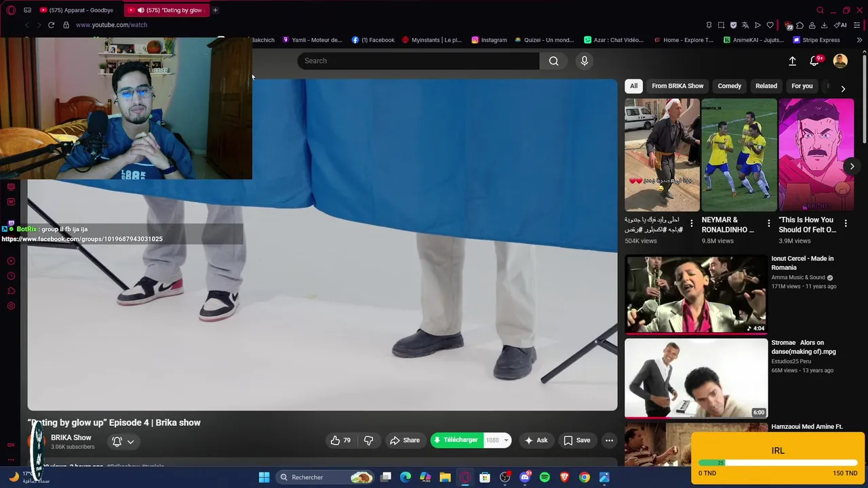Like the video with thumbs up
The image size is (868, 488).
pyautogui.click(x=340, y=441)
